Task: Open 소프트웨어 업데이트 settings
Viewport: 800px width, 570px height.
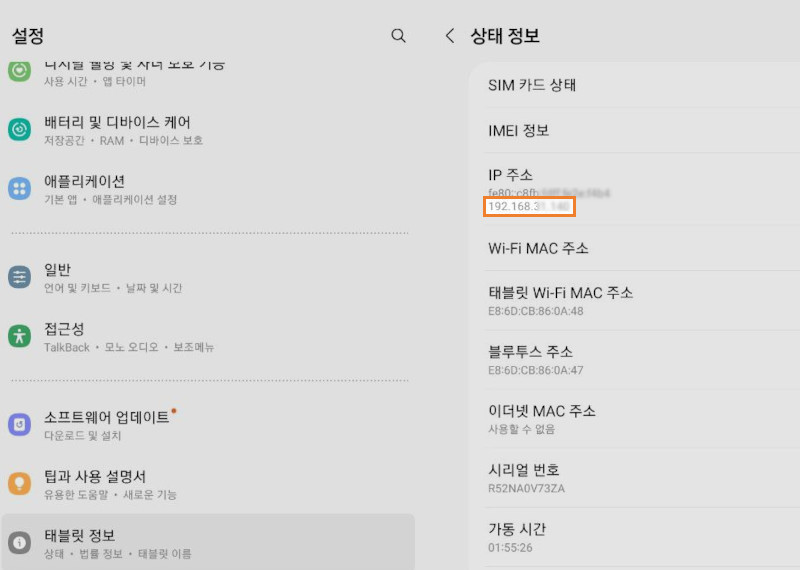Action: pos(208,425)
